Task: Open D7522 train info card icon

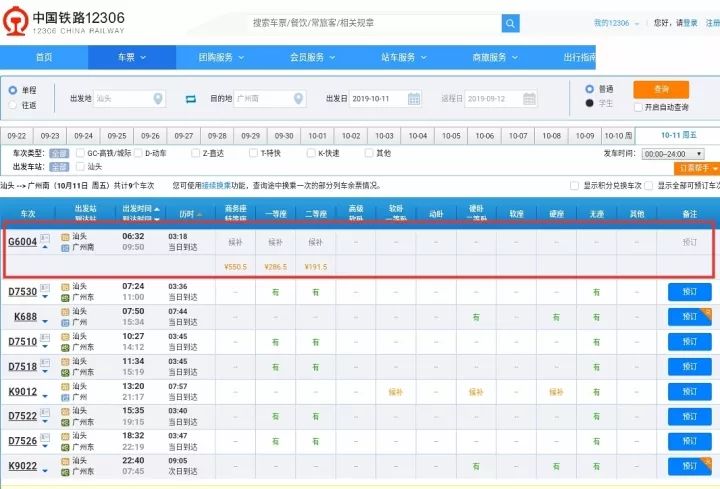Action: click(45, 412)
